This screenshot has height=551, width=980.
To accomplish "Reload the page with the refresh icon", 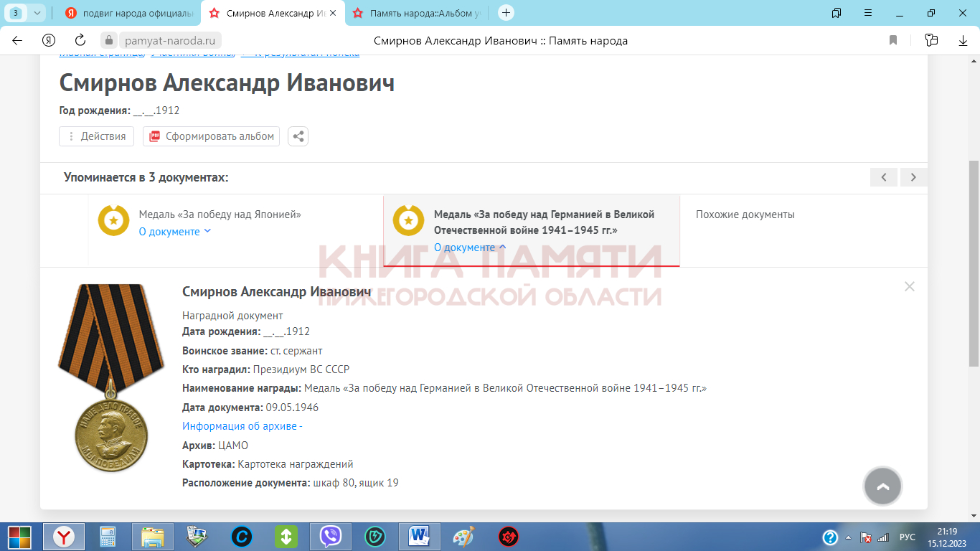I will 80,41.
